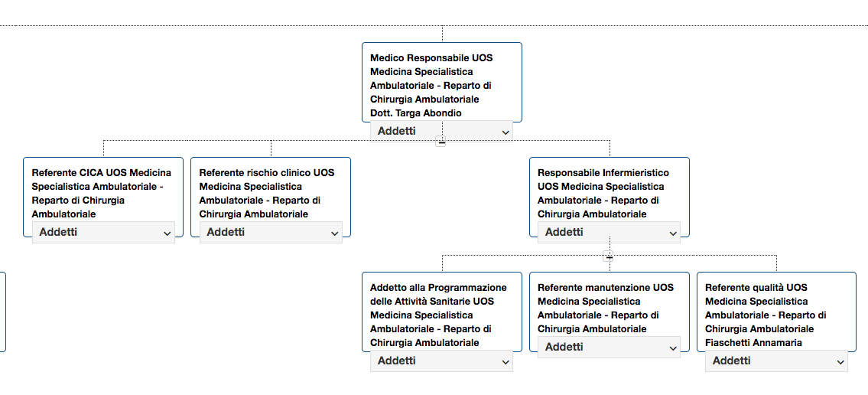Image resolution: width=868 pixels, height=395 pixels.
Task: Open Addetti dropdown for Addetto alla Programmazione
Action: tap(442, 361)
